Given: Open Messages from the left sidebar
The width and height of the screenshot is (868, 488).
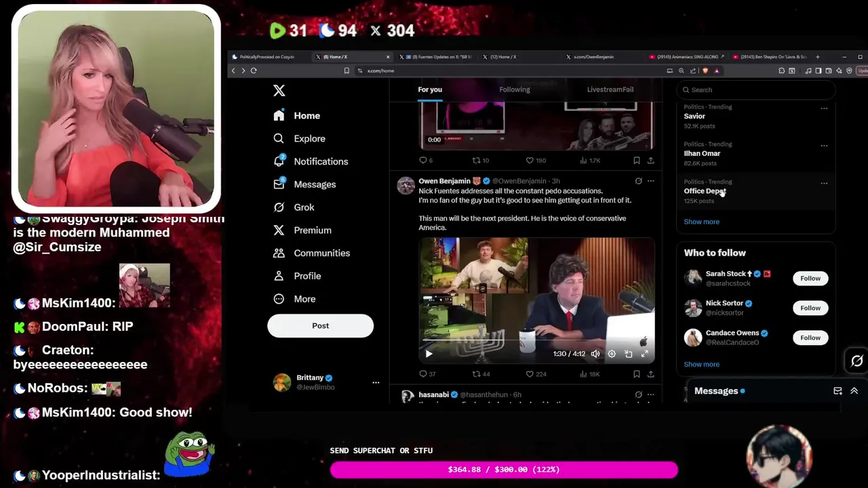Looking at the screenshot, I should pyautogui.click(x=304, y=184).
